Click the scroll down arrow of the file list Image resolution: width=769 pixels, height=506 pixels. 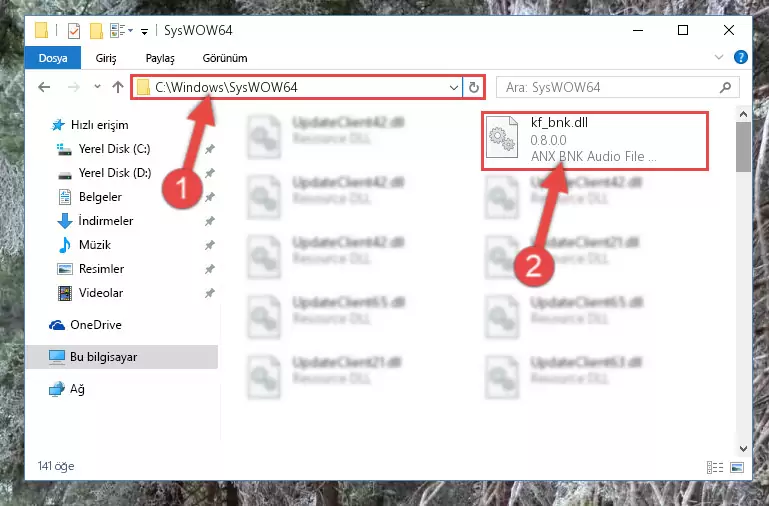point(743,448)
